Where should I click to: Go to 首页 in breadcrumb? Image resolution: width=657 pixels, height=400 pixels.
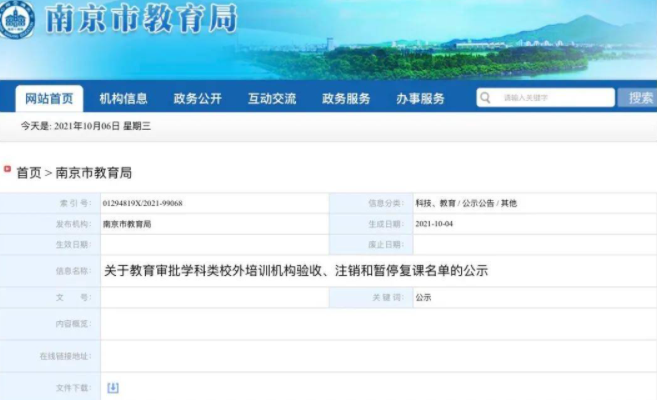pos(28,173)
